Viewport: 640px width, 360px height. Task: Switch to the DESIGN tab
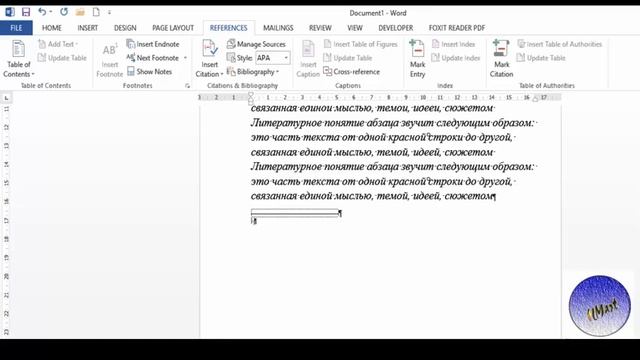(x=125, y=28)
